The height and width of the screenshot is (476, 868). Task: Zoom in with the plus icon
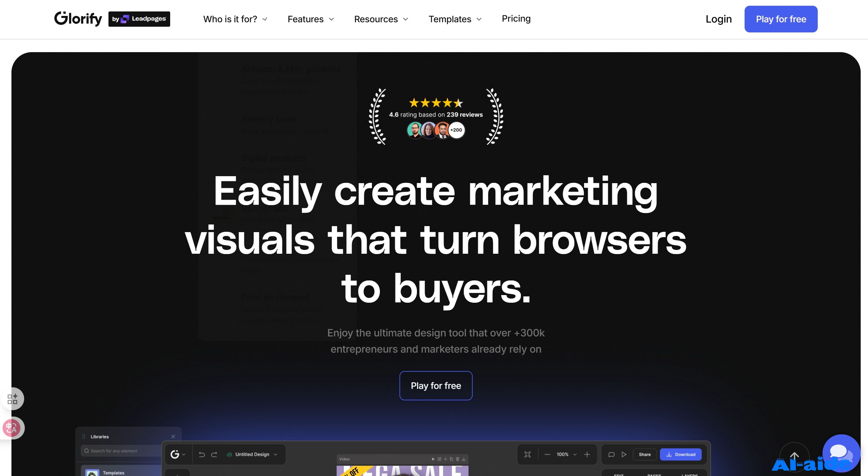(587, 454)
